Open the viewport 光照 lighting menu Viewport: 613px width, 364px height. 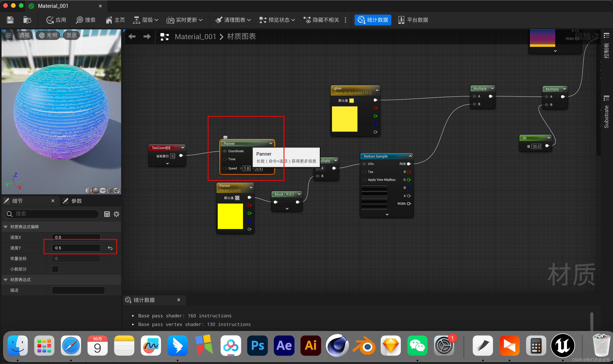click(x=48, y=35)
